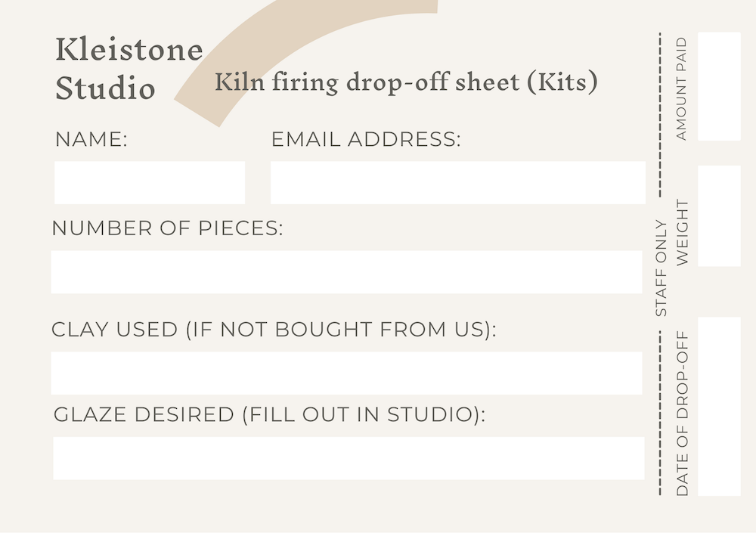This screenshot has height=533, width=756.
Task: Click the Amount Paid staff box
Action: [719, 86]
